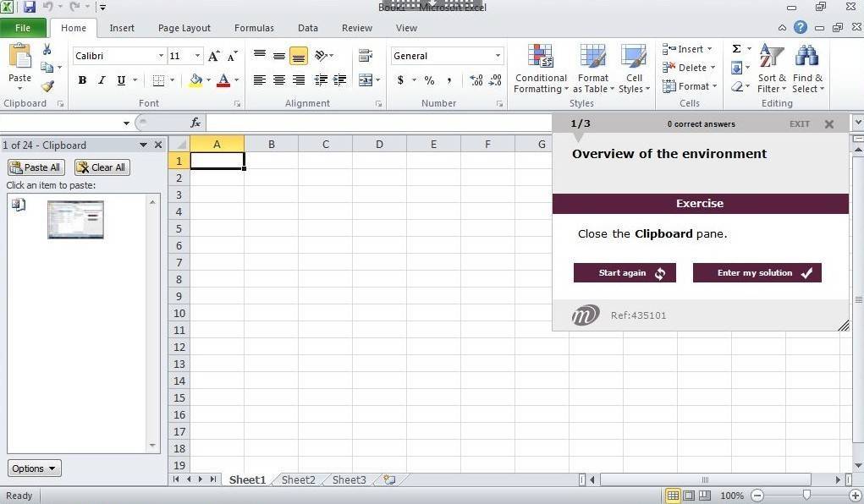Click the zoom slider in status bar
Image resolution: width=864 pixels, height=504 pixels.
tap(806, 496)
